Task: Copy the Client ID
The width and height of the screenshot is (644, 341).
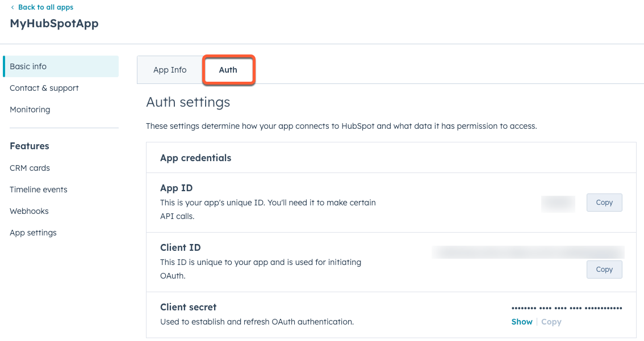Action: coord(604,269)
